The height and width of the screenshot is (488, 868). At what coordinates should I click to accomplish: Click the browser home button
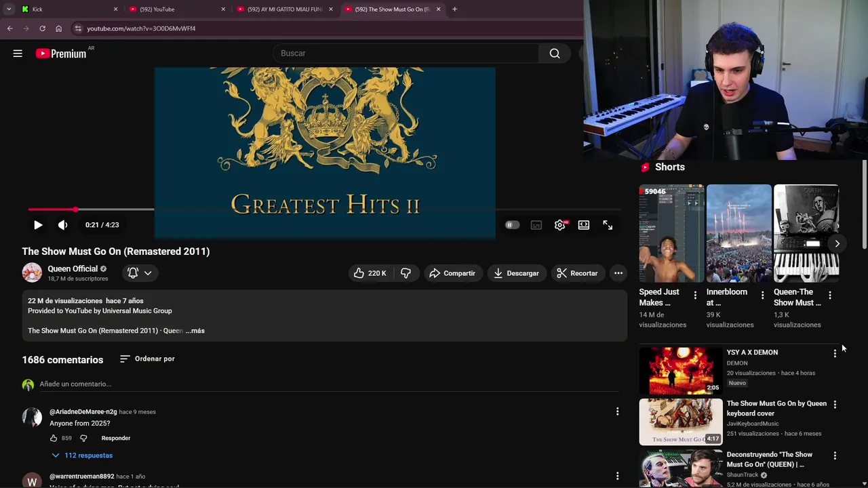coord(58,28)
